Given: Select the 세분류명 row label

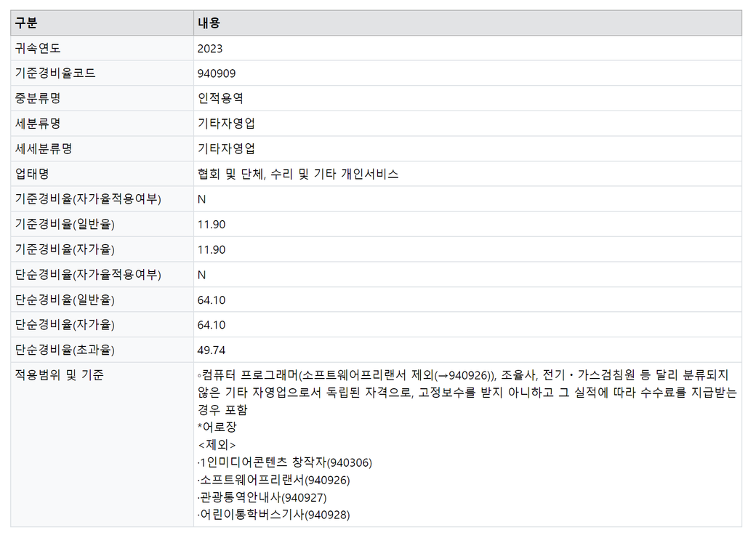Looking at the screenshot, I should pos(38,124).
